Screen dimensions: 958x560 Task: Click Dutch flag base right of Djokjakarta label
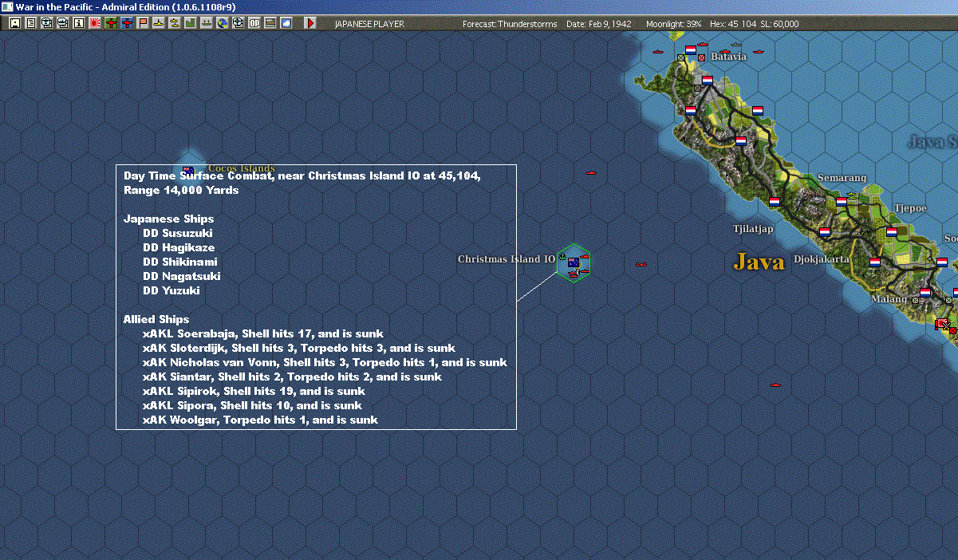tap(874, 262)
